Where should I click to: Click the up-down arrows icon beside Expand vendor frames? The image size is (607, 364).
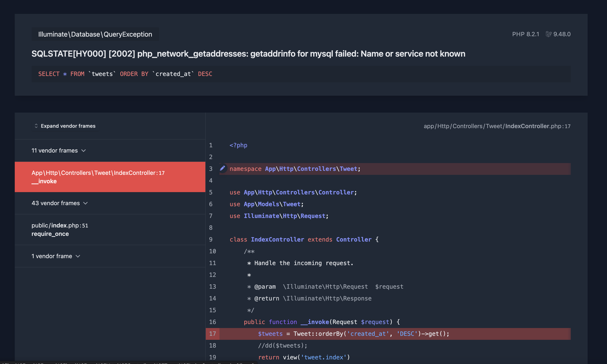coord(36,126)
